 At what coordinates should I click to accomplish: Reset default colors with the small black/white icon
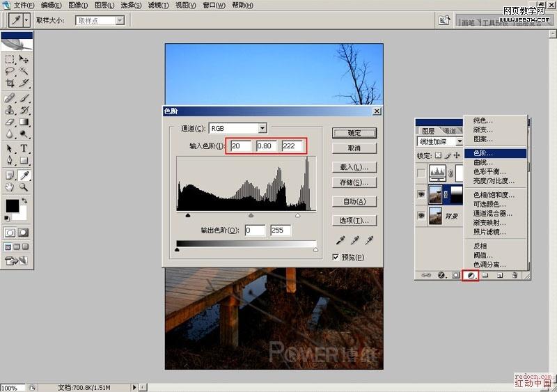pos(7,218)
